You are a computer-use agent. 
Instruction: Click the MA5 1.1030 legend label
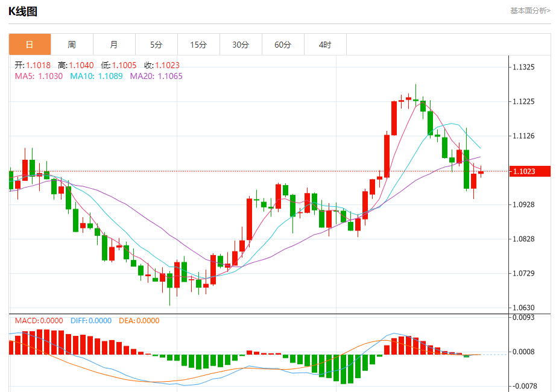point(39,76)
